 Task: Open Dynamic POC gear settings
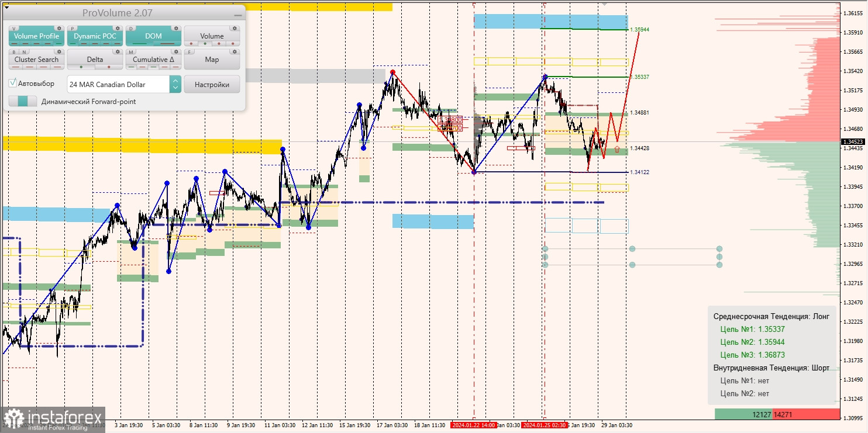117,28
